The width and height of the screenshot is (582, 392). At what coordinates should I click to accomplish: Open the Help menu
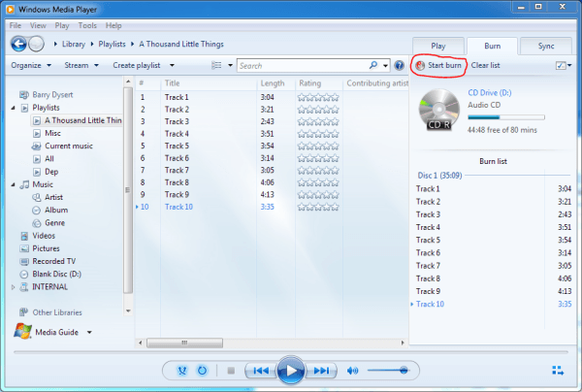[113, 25]
